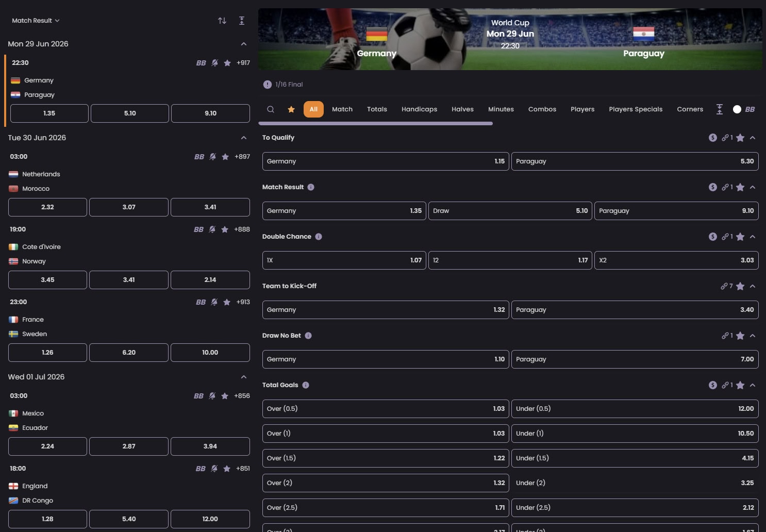Click cashout icon on Match Result market
766x532 pixels.
713,187
